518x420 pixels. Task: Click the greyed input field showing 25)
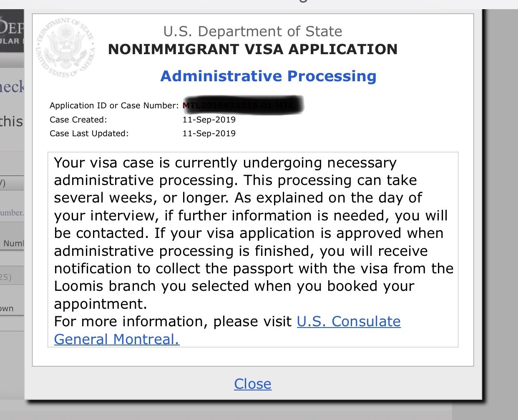coord(12,277)
